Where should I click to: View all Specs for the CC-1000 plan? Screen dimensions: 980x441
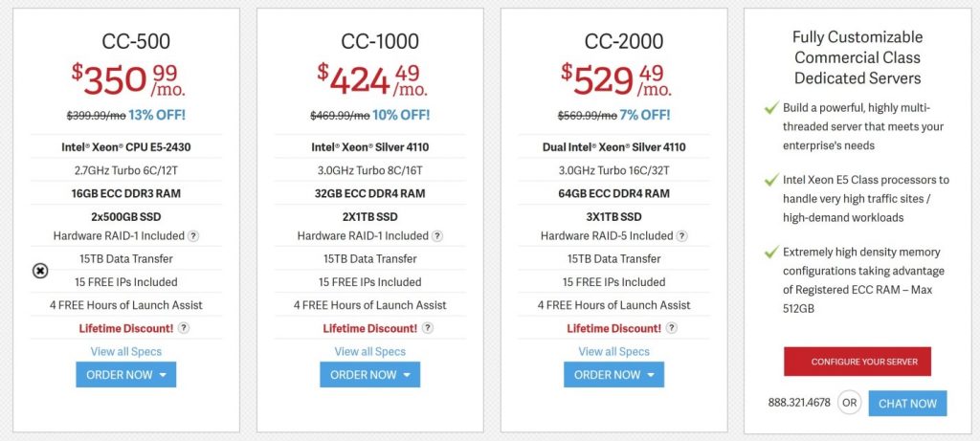point(370,352)
